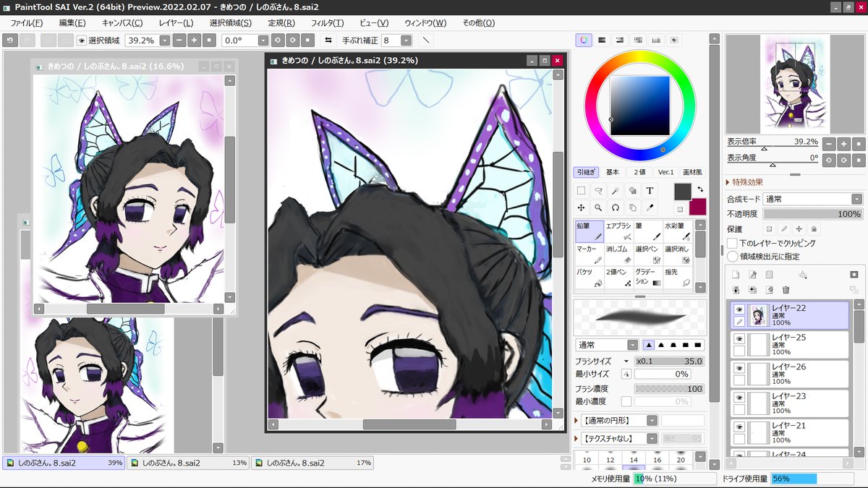Choose the グラデーション gradient tool
The width and height of the screenshot is (868, 488).
coord(648,278)
